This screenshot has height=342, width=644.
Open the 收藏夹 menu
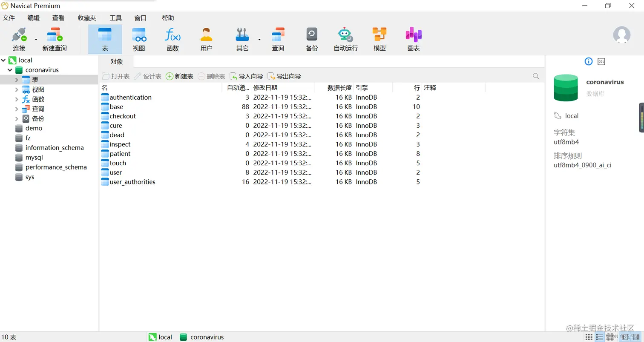pyautogui.click(x=87, y=18)
